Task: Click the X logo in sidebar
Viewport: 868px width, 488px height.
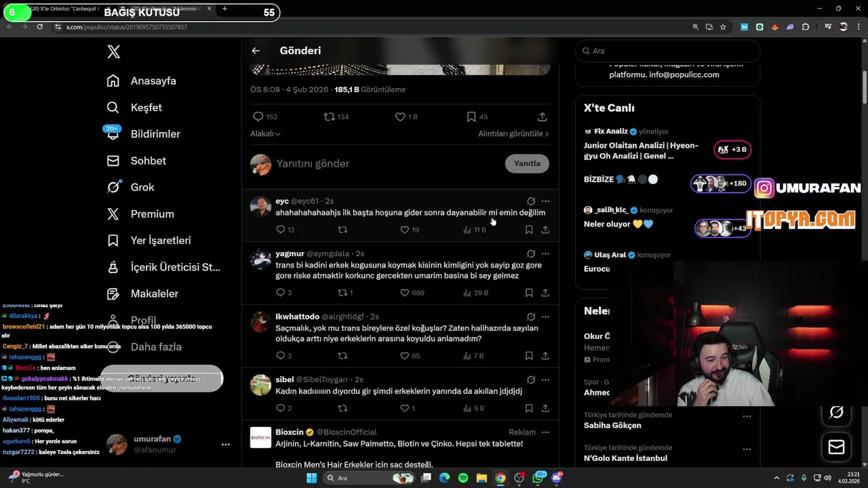Action: 114,52
